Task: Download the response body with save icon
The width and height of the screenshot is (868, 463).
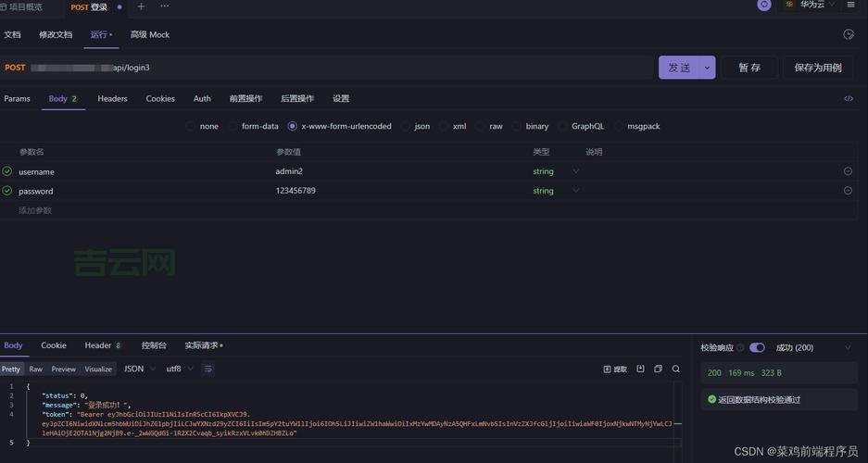Action: [640, 369]
